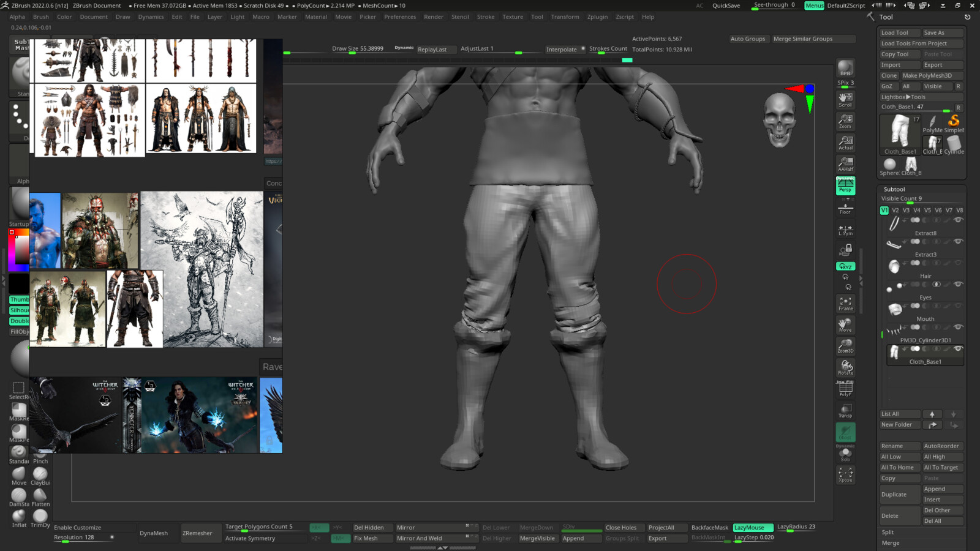980x551 pixels.
Task: Toggle XYZ rotation mode
Action: [x=845, y=266]
